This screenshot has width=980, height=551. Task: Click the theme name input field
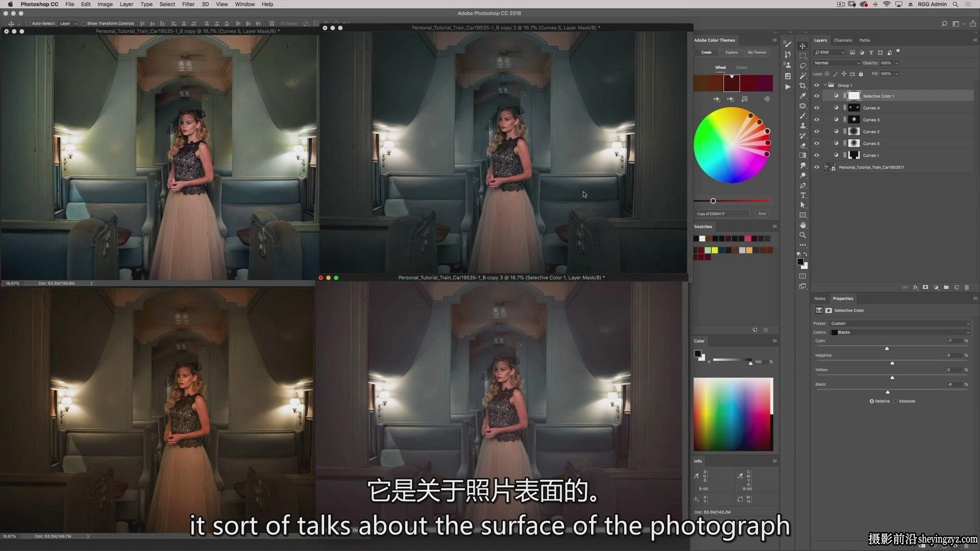722,214
